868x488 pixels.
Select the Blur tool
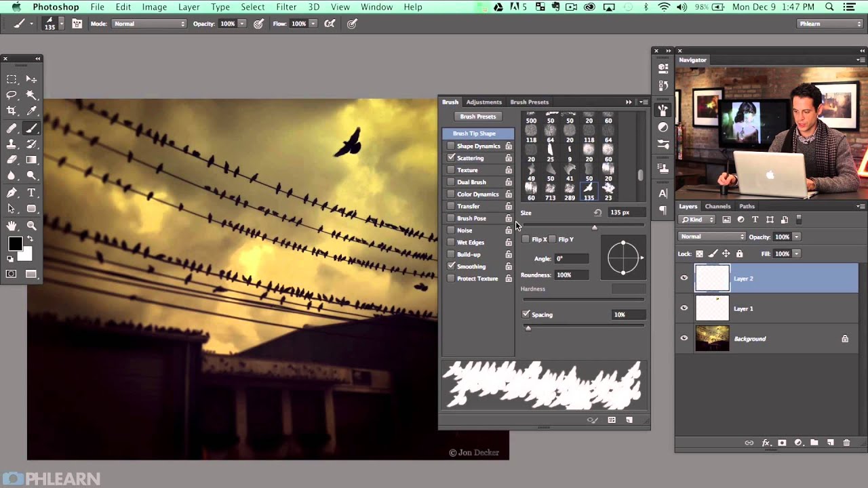click(x=12, y=176)
